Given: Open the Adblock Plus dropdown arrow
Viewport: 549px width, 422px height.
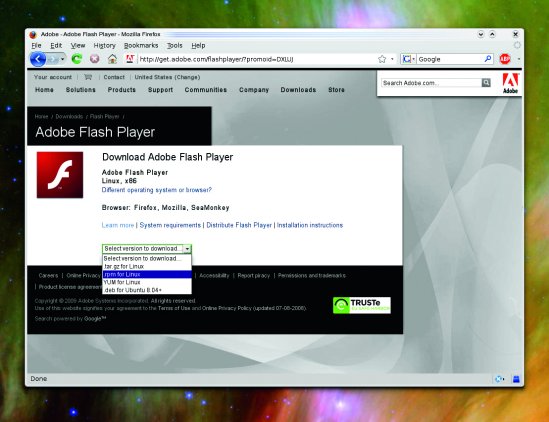Looking at the screenshot, I should [519, 59].
